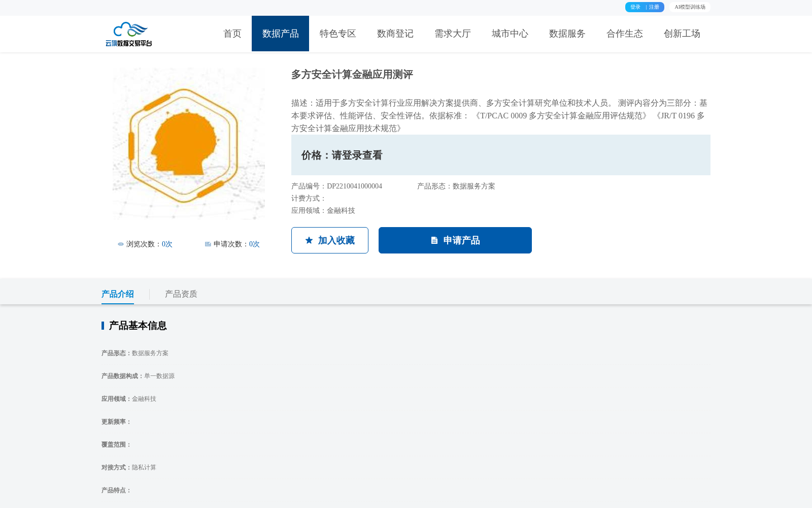Open 数商登记 from the navigation bar
This screenshot has height=508, width=812.
pos(395,34)
